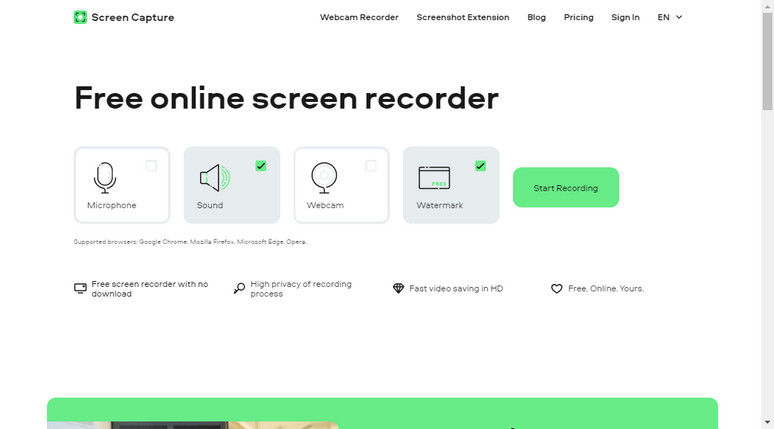Click the 'Webcam' card label
774x429 pixels.
click(325, 205)
